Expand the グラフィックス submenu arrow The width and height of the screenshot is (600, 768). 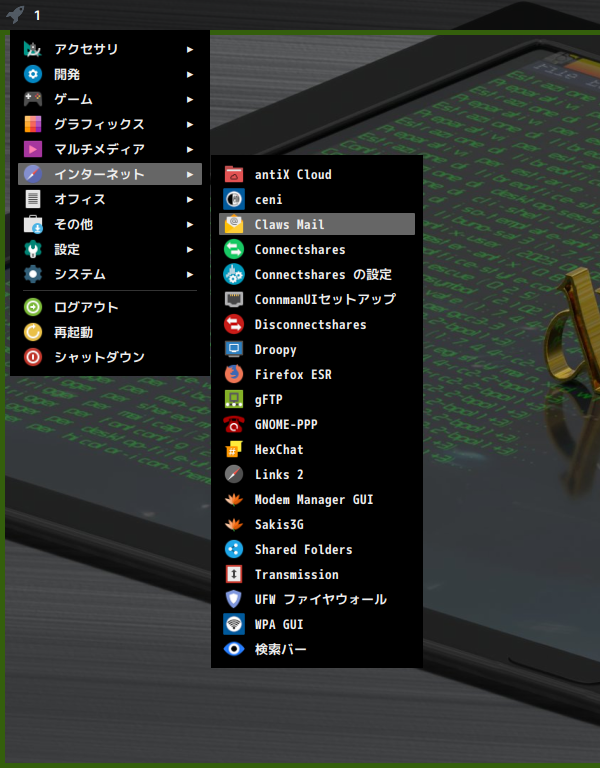tap(190, 124)
